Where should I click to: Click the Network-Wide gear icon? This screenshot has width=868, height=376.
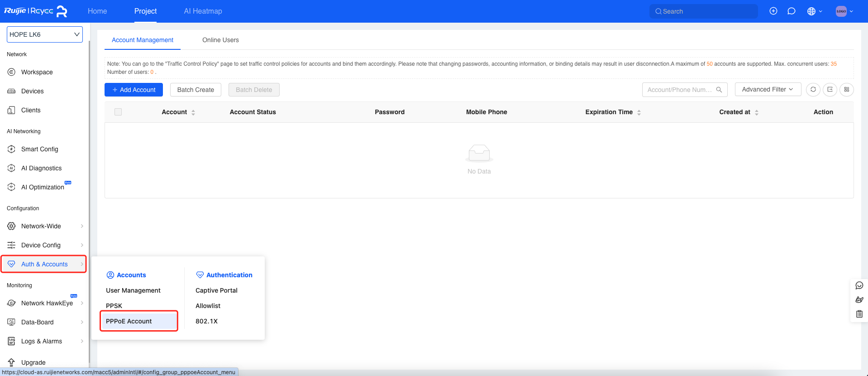[12, 226]
